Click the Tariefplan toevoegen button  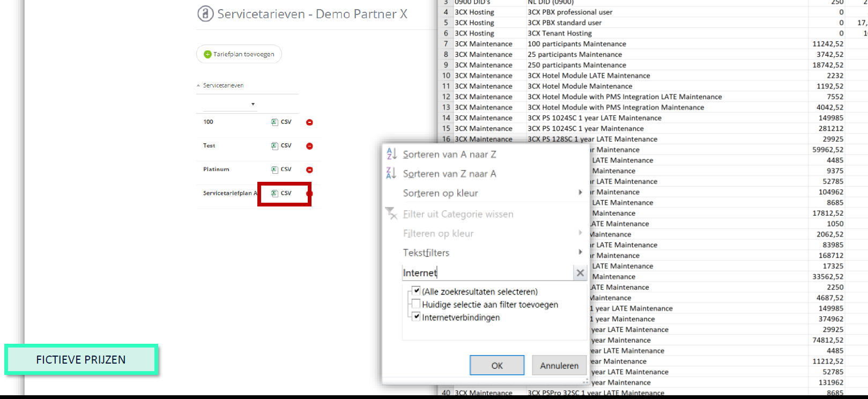tap(239, 54)
